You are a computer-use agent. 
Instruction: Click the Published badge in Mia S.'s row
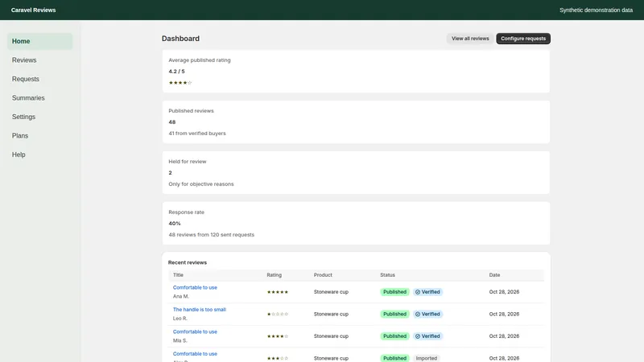[x=394, y=336]
